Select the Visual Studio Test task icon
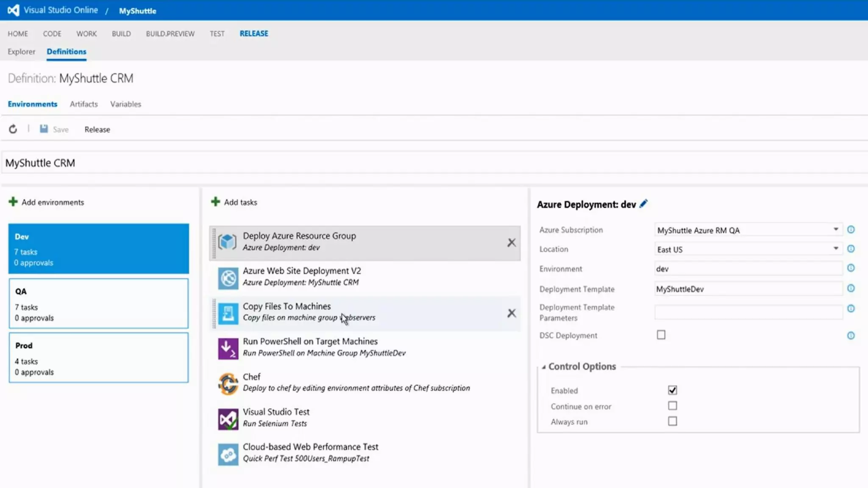The height and width of the screenshot is (488, 868). (228, 419)
